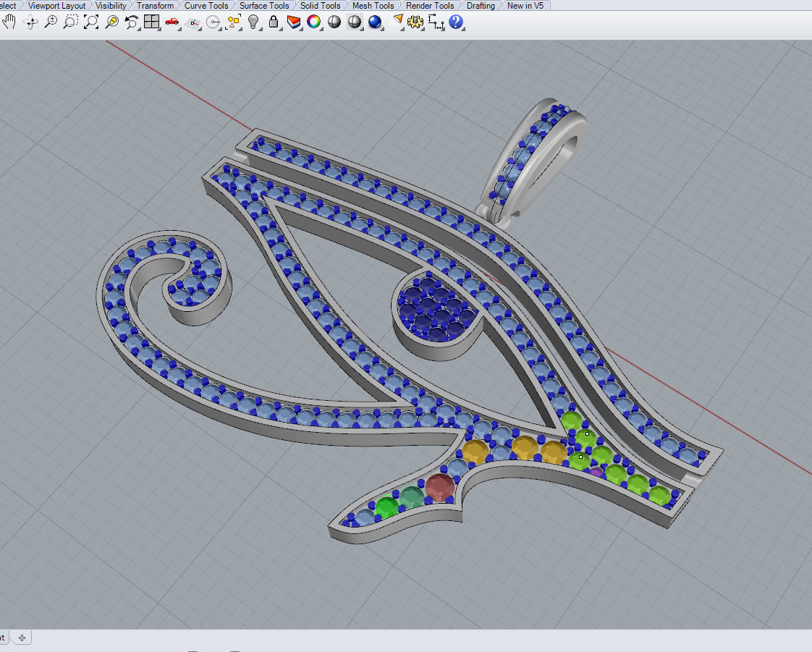Open Options via the gear icon
Viewport: 812px width, 652px height.
pyautogui.click(x=415, y=22)
